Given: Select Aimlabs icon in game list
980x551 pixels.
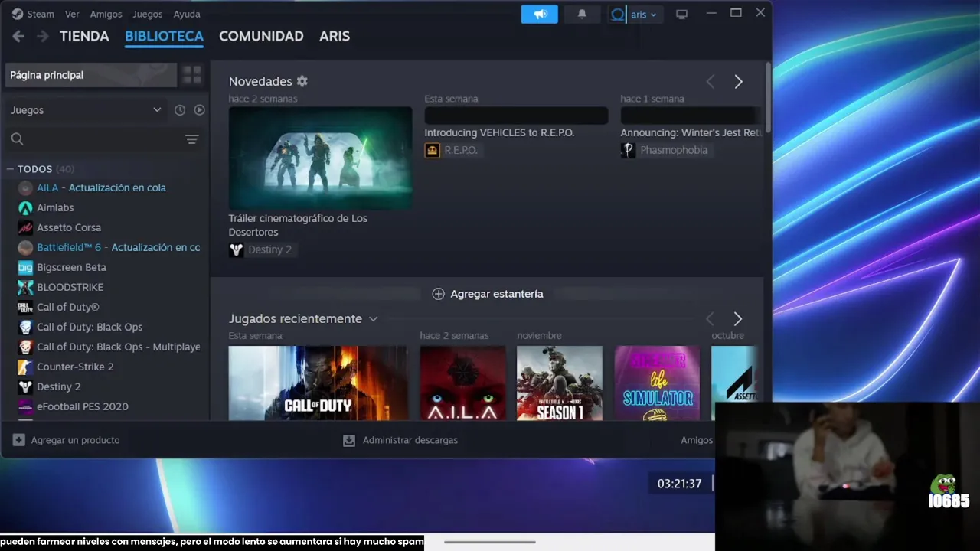Looking at the screenshot, I should (25, 207).
